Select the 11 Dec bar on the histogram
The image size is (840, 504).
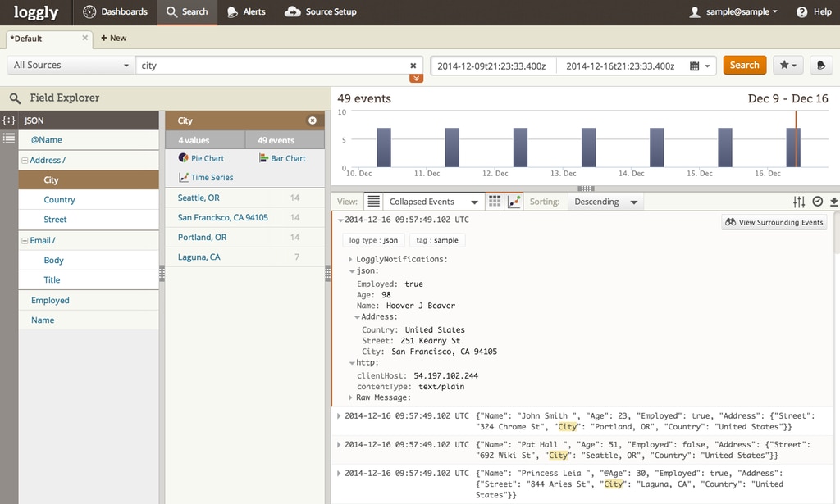(450, 148)
